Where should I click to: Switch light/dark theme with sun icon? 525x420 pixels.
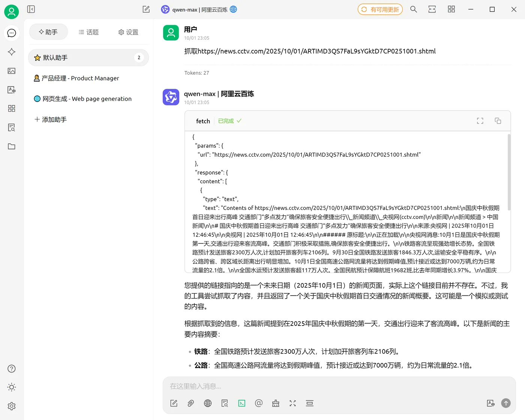click(11, 387)
